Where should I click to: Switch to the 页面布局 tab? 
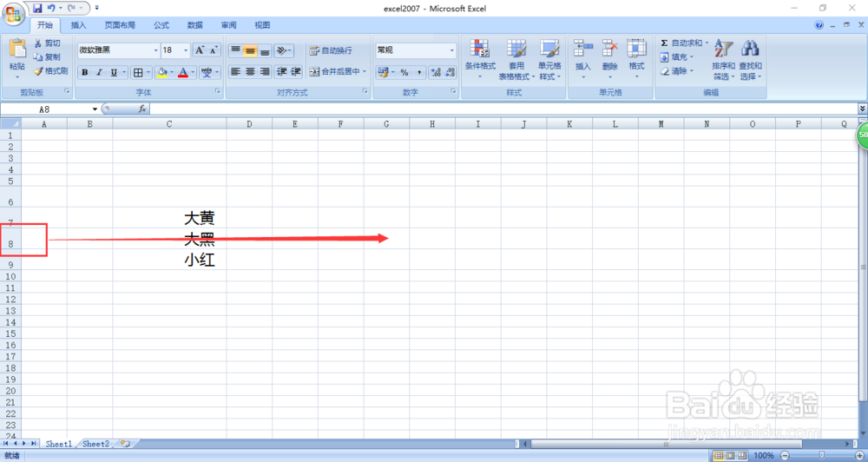point(120,25)
